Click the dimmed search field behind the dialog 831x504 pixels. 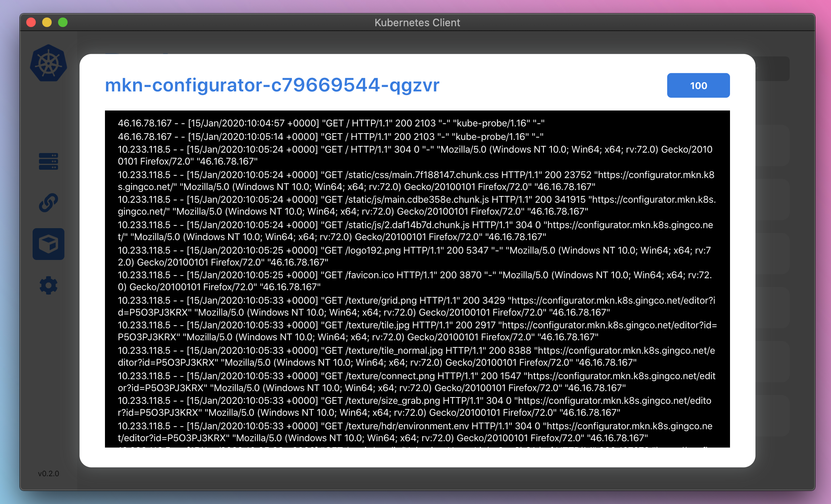coord(772,69)
